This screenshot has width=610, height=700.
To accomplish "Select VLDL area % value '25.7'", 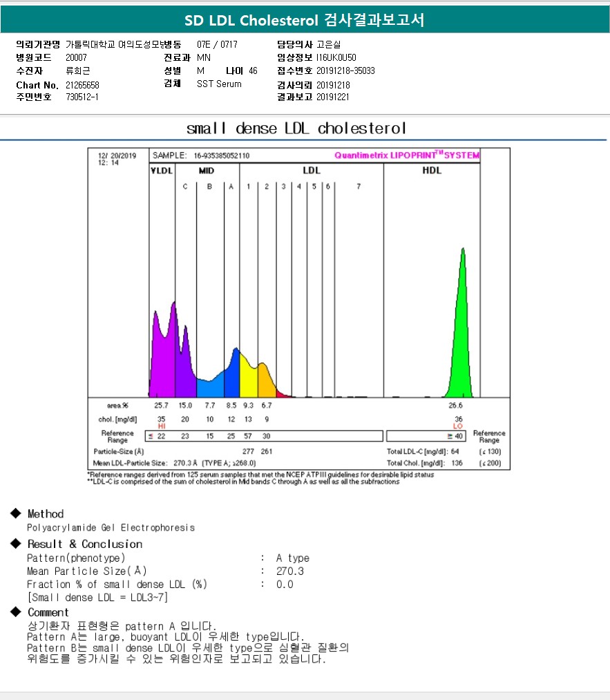I will click(x=161, y=406).
